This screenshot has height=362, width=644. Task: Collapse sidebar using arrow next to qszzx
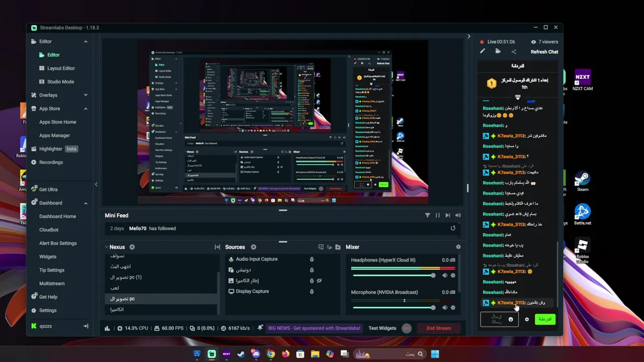coord(86,326)
